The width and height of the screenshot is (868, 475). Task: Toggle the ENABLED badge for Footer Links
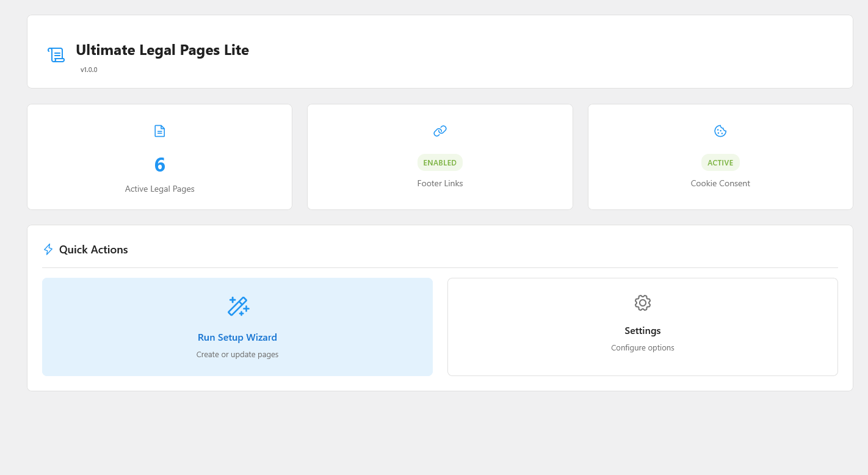coord(440,162)
